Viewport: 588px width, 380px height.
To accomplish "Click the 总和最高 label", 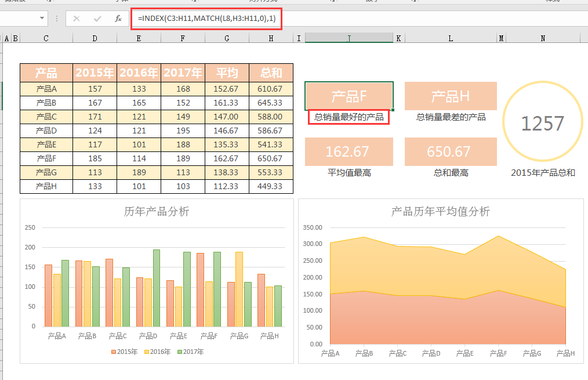I will 451,173.
